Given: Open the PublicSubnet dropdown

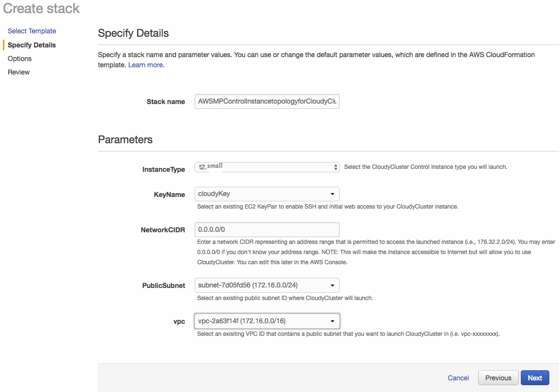Looking at the screenshot, I should point(267,285).
